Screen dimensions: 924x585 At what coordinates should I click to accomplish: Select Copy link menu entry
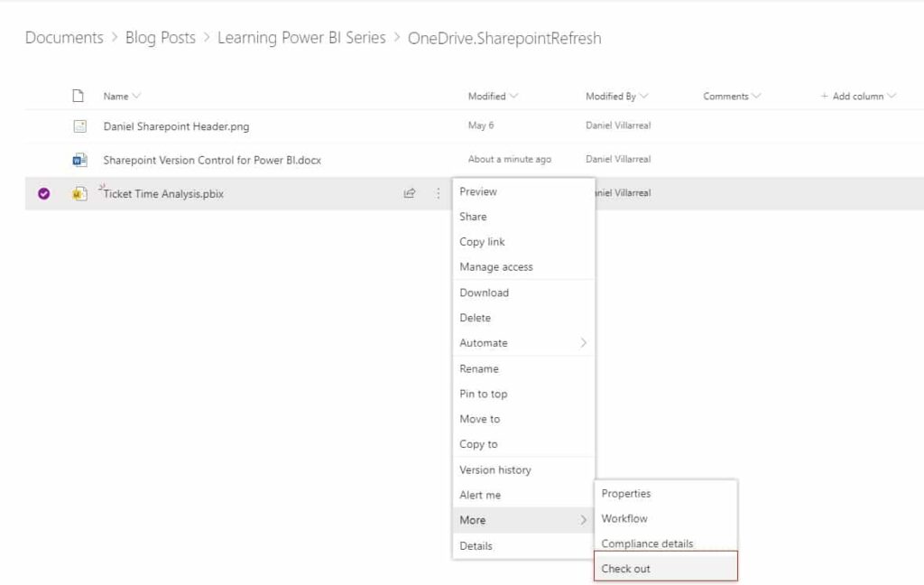(x=523, y=242)
